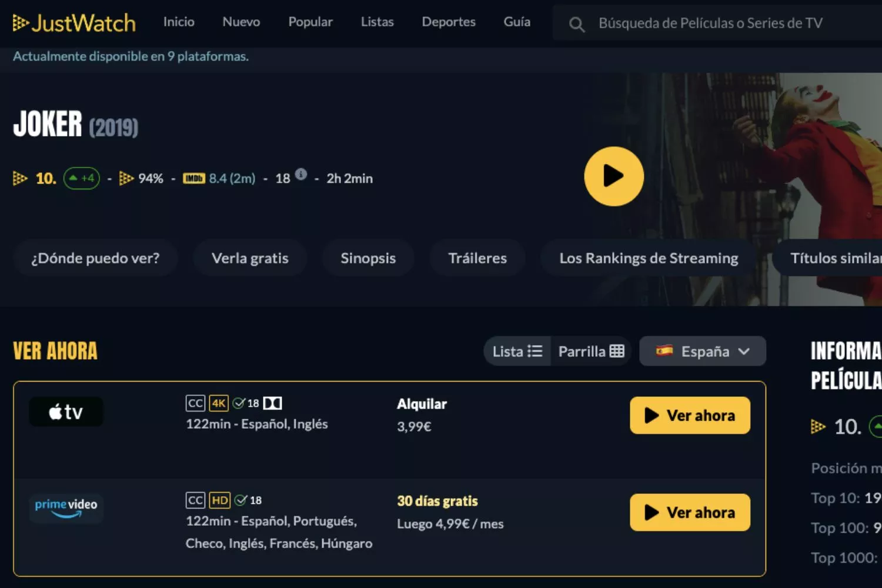The height and width of the screenshot is (588, 882).
Task: Jump to Los Rankings de Streaming
Action: click(x=649, y=258)
